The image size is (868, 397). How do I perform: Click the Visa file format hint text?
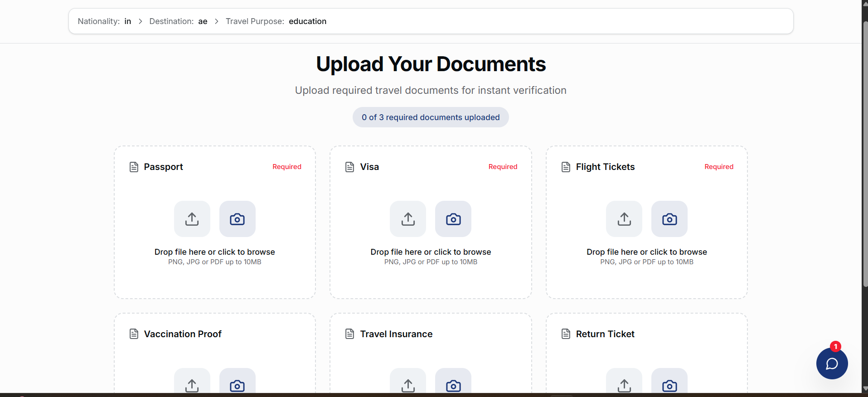[x=431, y=262]
